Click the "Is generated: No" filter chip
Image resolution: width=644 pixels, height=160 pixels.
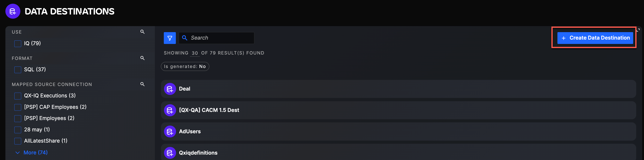click(x=185, y=66)
